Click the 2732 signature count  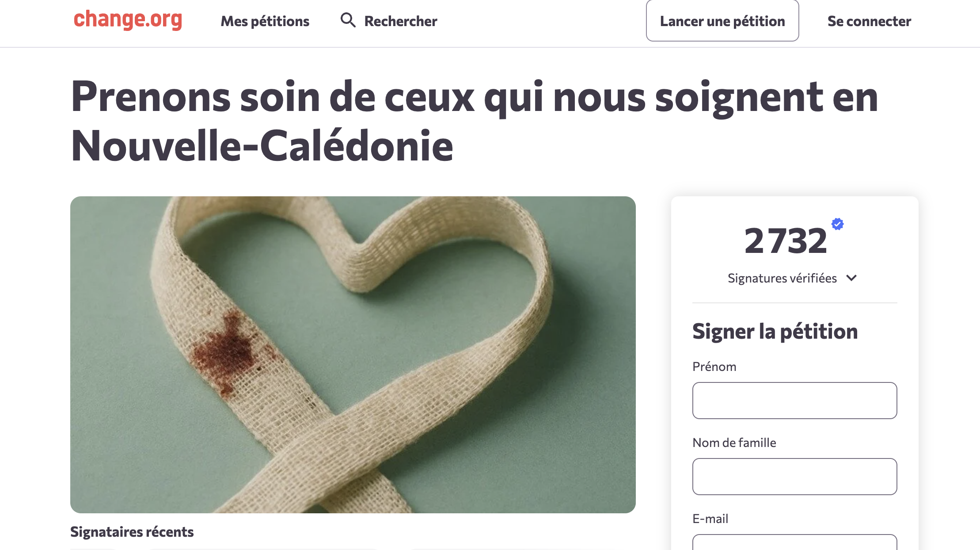point(786,241)
